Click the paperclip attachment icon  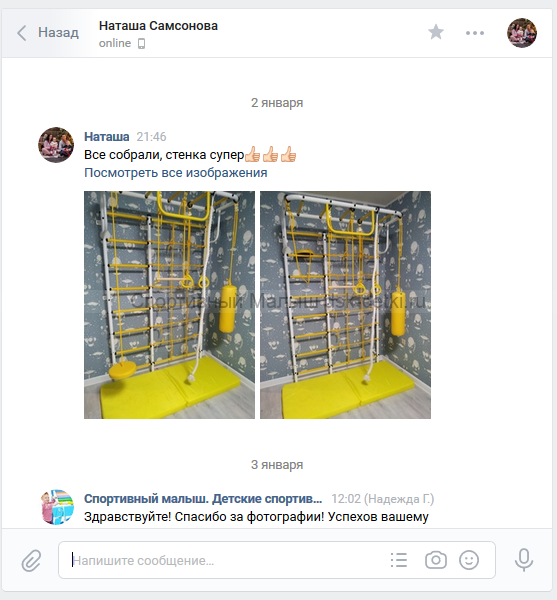(x=31, y=561)
